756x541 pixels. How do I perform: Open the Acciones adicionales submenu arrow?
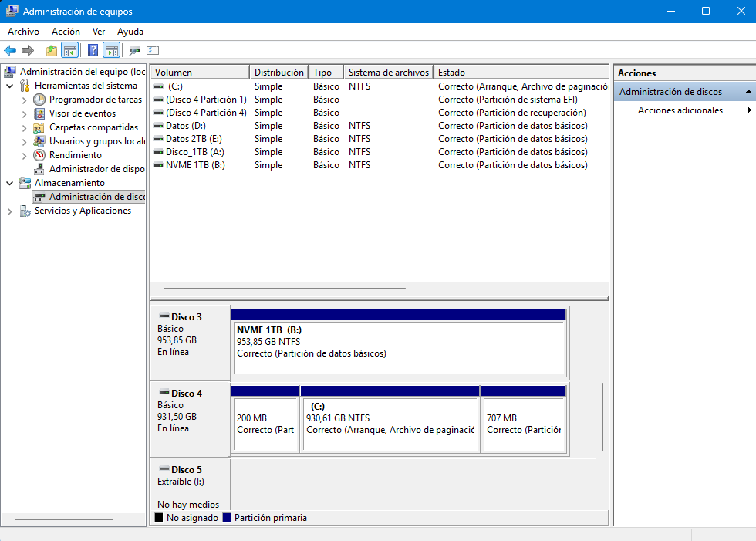coord(749,110)
